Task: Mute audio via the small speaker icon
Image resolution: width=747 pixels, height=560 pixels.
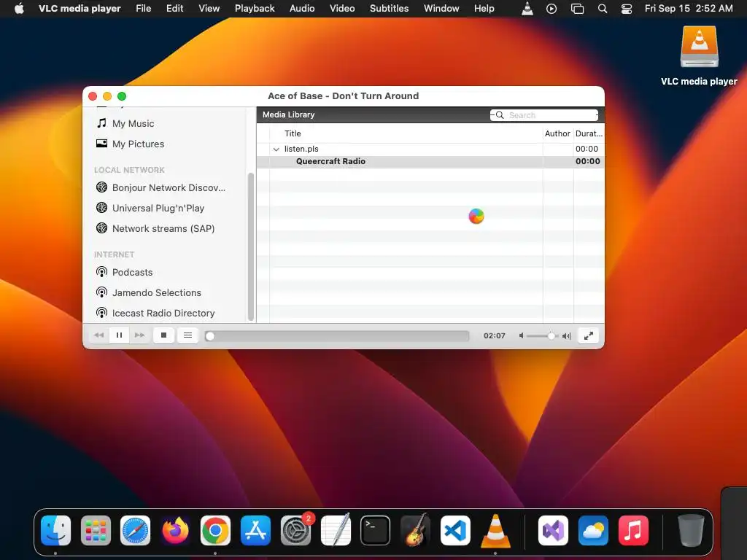Action: pyautogui.click(x=521, y=335)
